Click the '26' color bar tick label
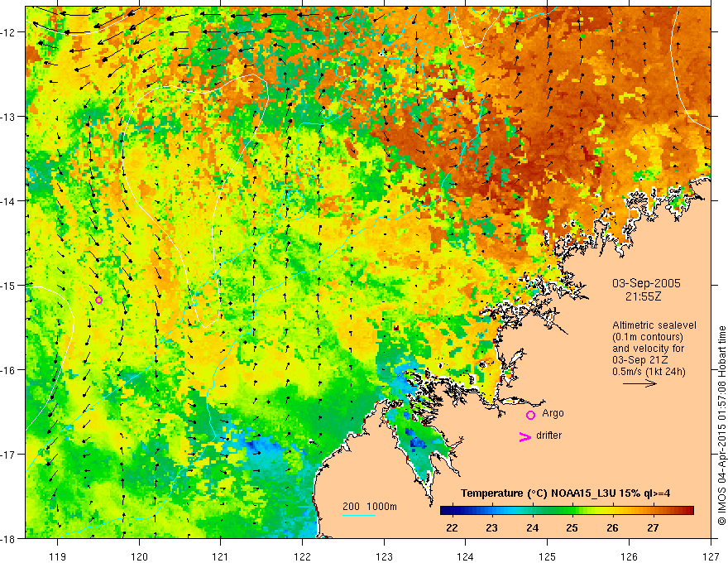 pos(612,527)
